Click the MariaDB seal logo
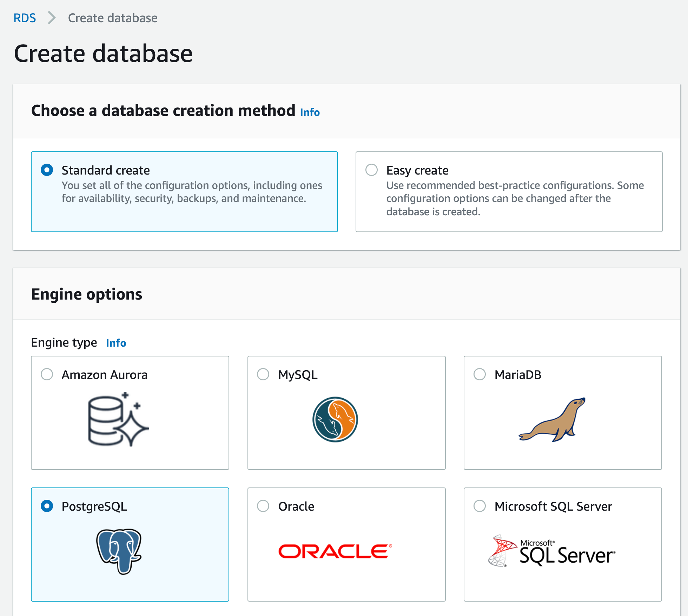688x616 pixels. tap(552, 419)
